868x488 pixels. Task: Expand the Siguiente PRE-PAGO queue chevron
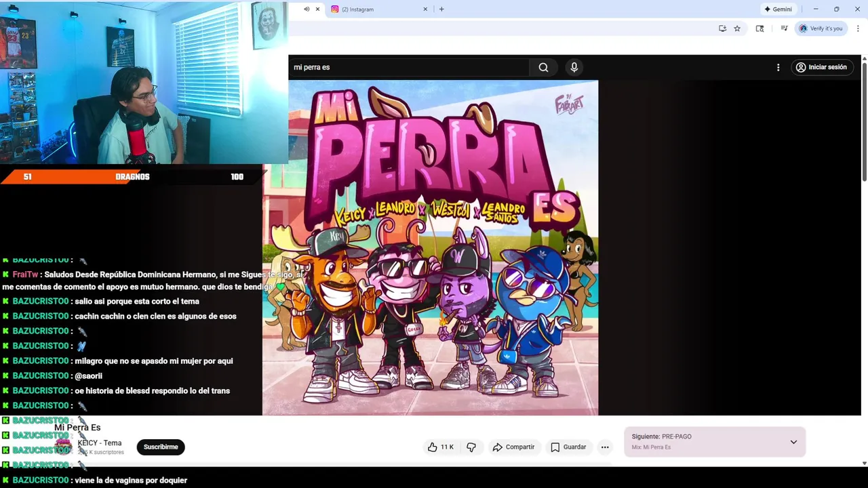pos(793,442)
